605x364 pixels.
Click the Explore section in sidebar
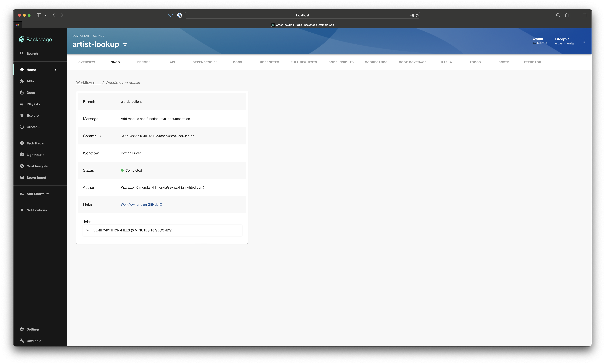click(x=32, y=115)
